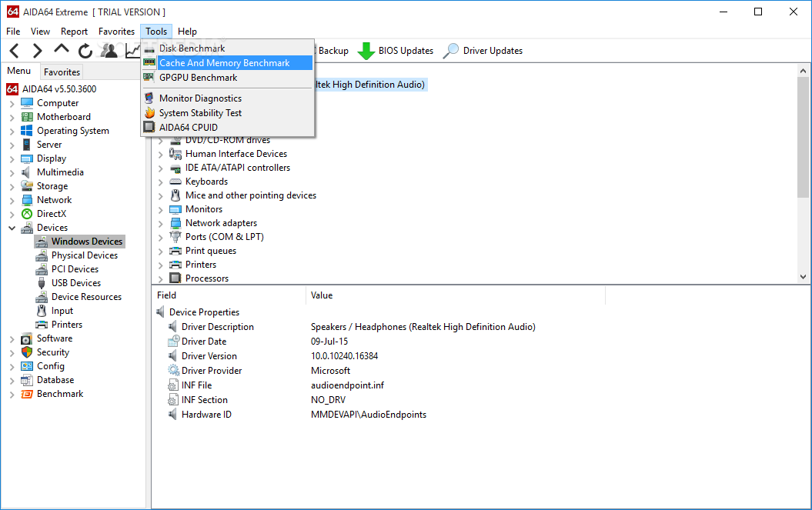Screen dimensions: 812x510
Task: Collapse the Devices tree node
Action: pos(12,228)
